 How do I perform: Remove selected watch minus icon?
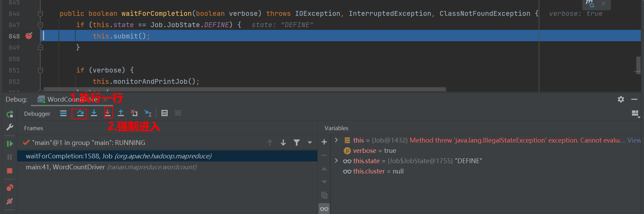click(324, 155)
